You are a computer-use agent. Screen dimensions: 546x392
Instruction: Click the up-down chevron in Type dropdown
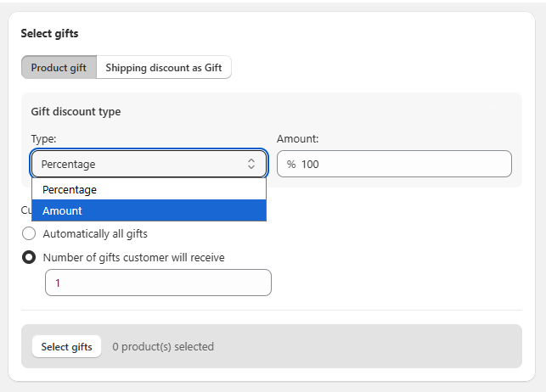click(251, 164)
